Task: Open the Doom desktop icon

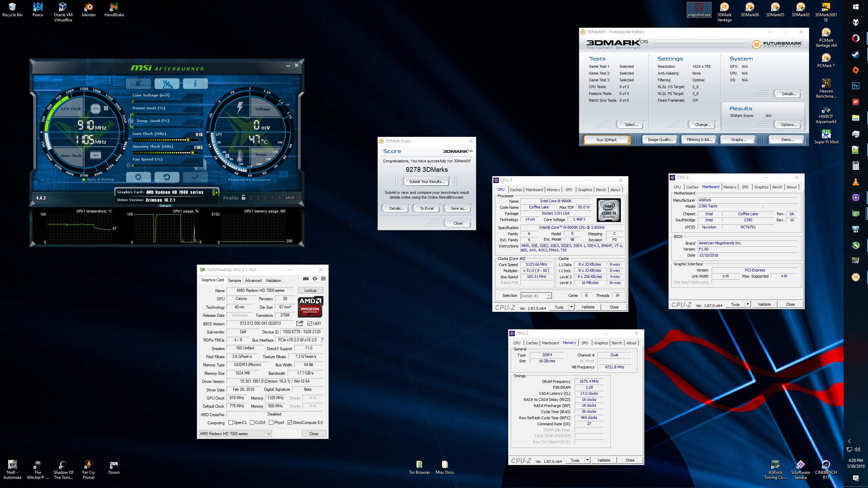Action: (114, 467)
